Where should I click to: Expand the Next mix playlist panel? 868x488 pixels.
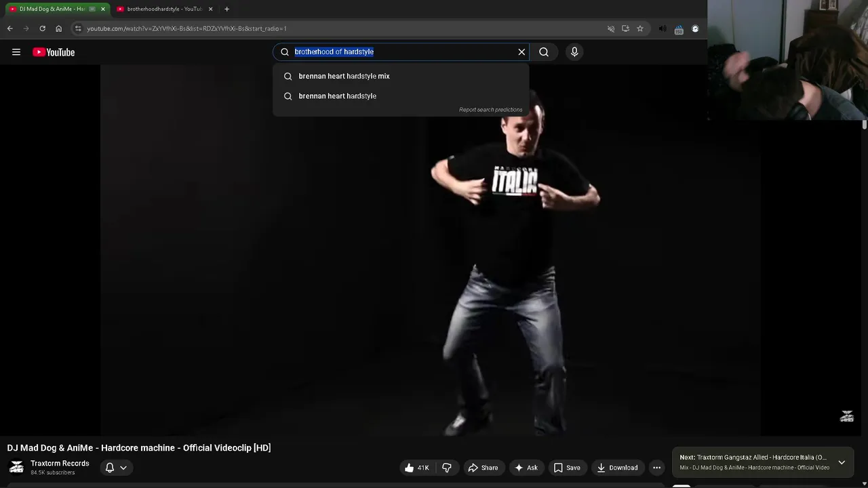point(842,462)
